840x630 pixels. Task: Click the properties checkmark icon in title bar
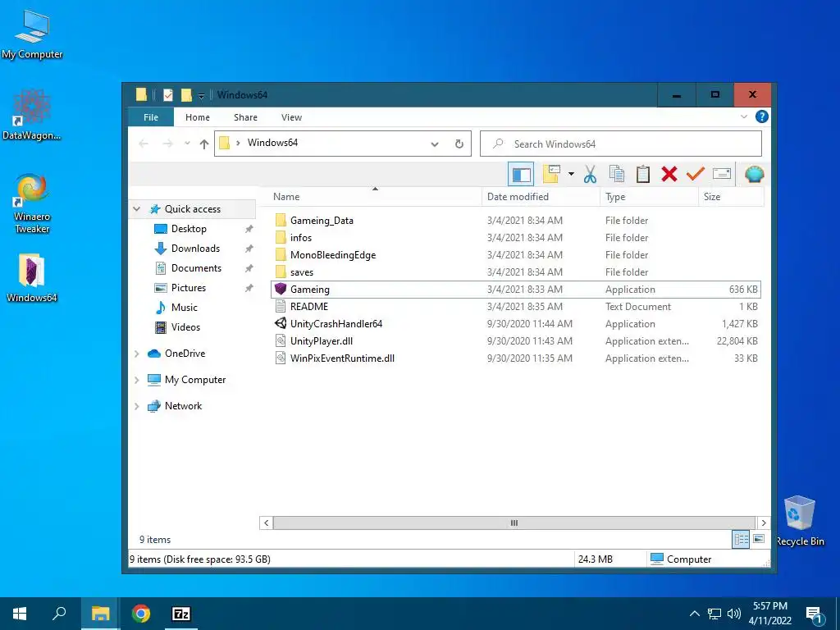pos(168,95)
